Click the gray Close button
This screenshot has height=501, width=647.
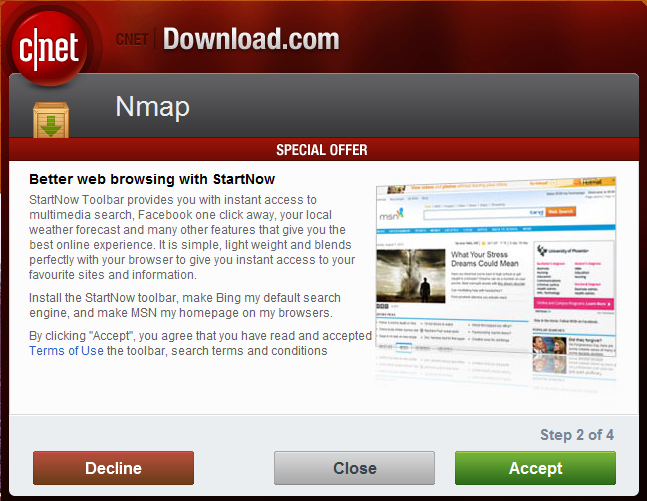tap(354, 468)
